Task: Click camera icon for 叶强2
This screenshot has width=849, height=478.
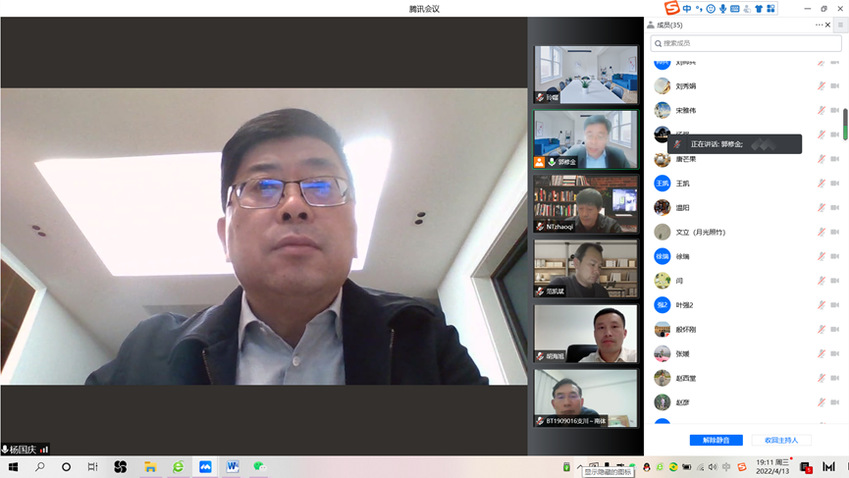Action: tap(835, 305)
